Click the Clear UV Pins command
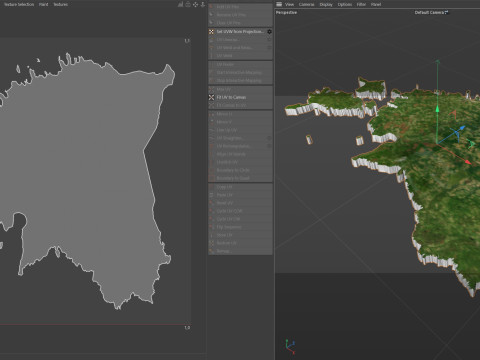 240,23
